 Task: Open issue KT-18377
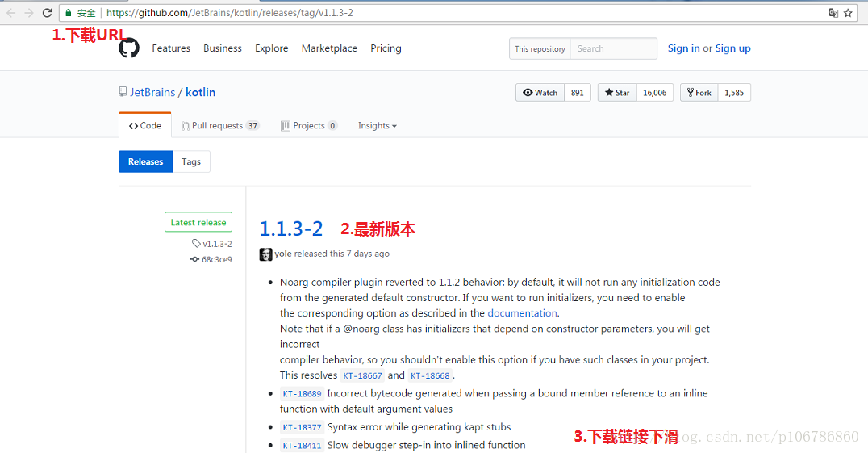pos(303,427)
